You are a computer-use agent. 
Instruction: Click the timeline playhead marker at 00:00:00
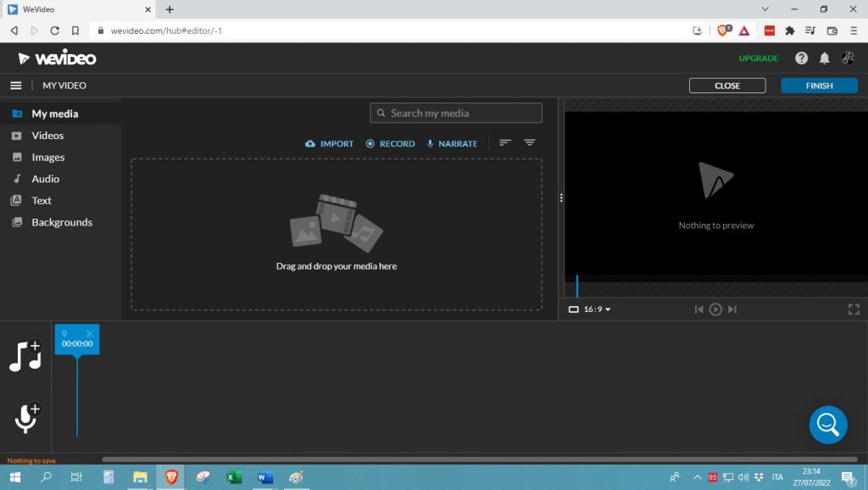coord(77,340)
